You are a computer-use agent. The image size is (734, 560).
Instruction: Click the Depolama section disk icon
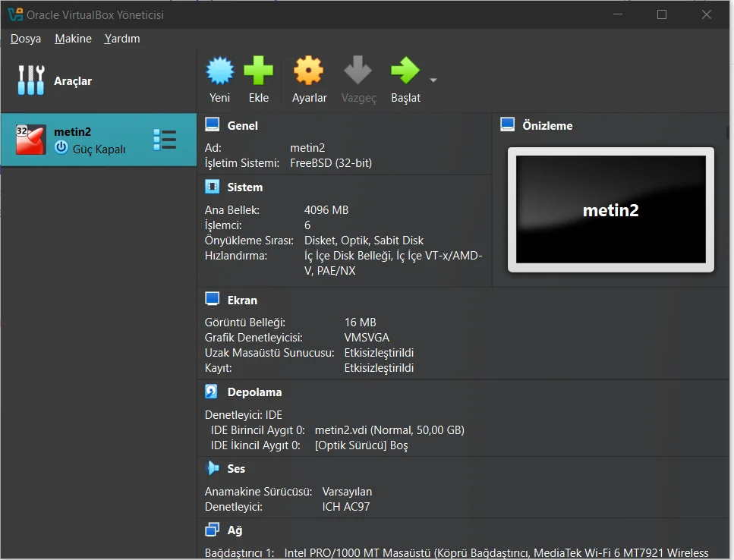[212, 391]
